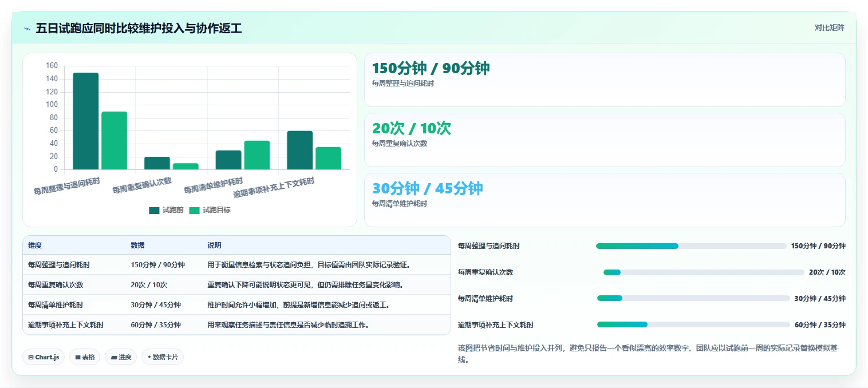
Task: Click the dark 试跑前 bar for 逾期事项补充上下文耗时
Action: [x=300, y=151]
